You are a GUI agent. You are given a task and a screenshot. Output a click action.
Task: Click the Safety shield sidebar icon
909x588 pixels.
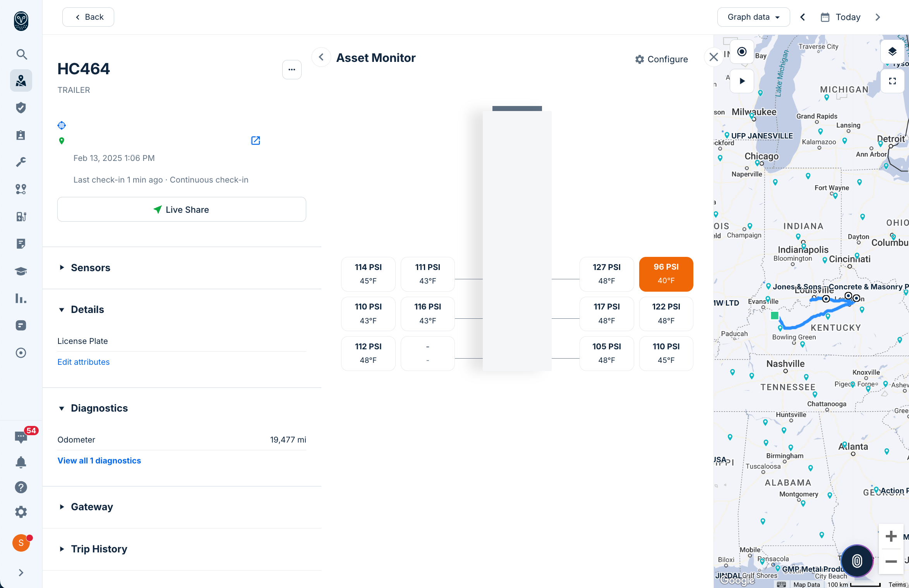coord(21,108)
